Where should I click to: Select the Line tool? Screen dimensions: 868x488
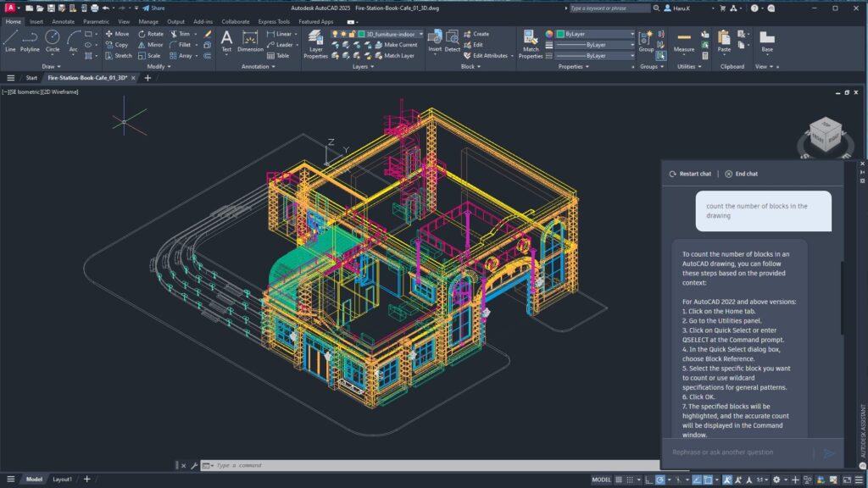[11, 42]
